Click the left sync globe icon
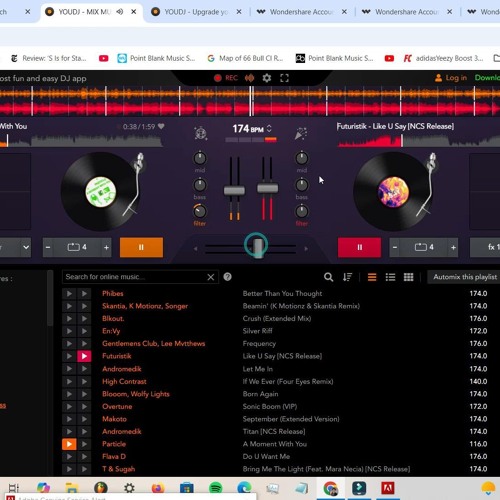Image resolution: width=500 pixels, height=500 pixels. 200,133
